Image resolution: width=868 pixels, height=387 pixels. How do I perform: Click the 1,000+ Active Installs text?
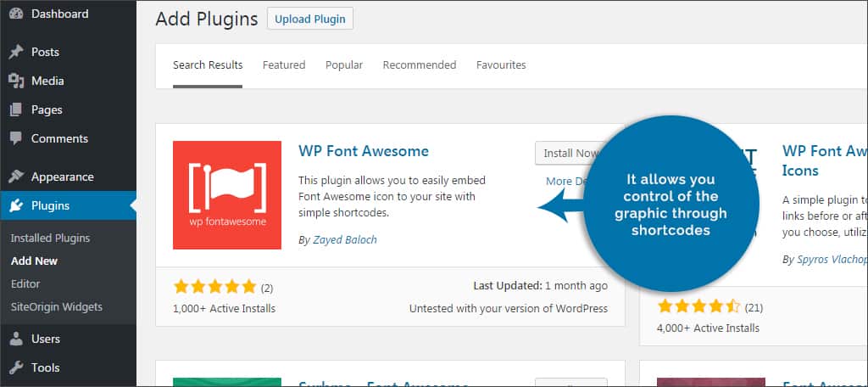click(224, 309)
